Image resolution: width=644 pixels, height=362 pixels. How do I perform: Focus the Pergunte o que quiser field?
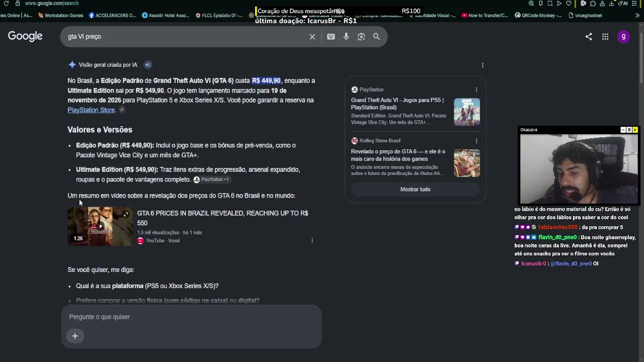click(x=191, y=317)
